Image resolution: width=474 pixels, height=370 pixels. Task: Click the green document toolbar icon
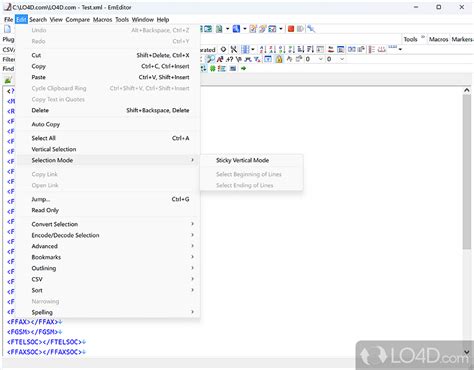coord(219,29)
